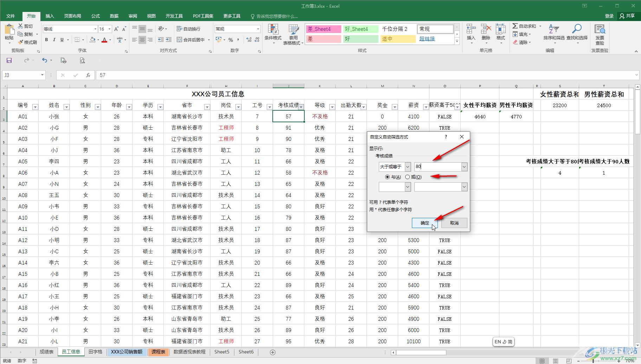The width and height of the screenshot is (641, 364).
Task: Open the 数据透视表教程 sheet tab
Action: tap(190, 352)
